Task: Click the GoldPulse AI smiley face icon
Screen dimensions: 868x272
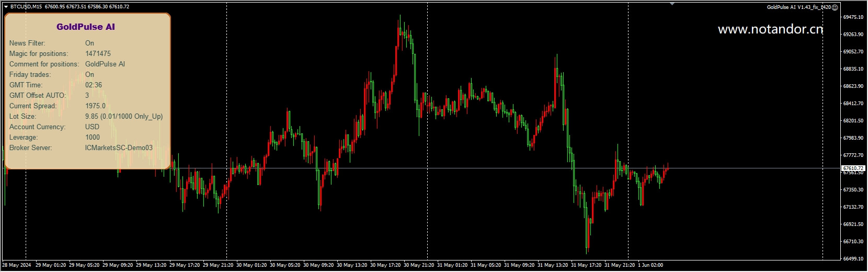Action: click(835, 7)
